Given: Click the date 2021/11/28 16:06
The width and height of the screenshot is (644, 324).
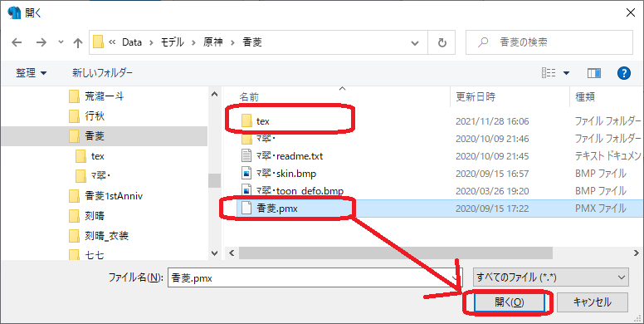Looking at the screenshot, I should click(x=492, y=121).
